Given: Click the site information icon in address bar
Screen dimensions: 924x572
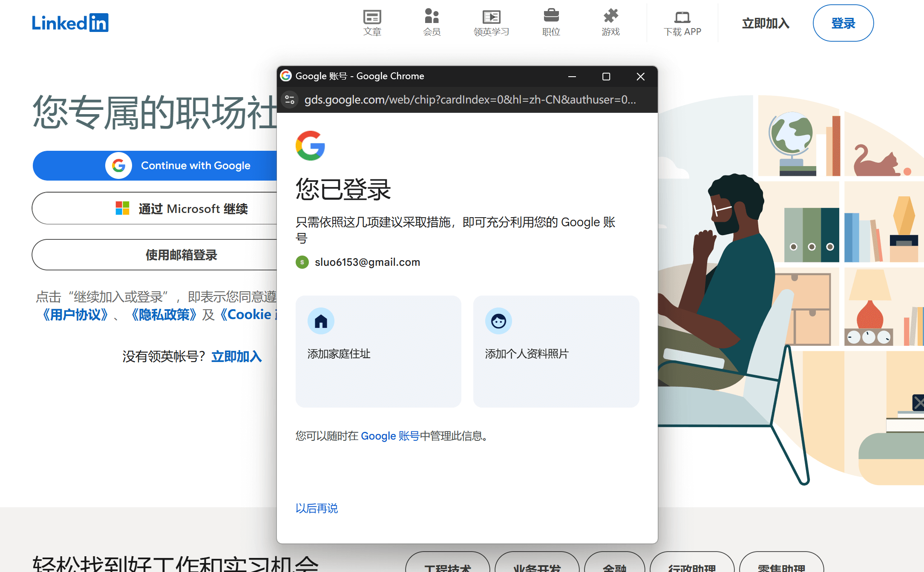Looking at the screenshot, I should pos(290,100).
